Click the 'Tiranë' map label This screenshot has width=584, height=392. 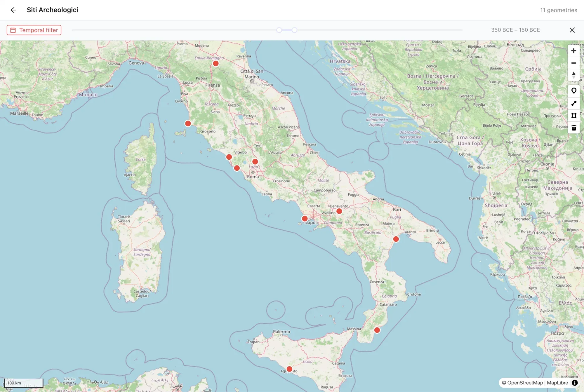494,193
